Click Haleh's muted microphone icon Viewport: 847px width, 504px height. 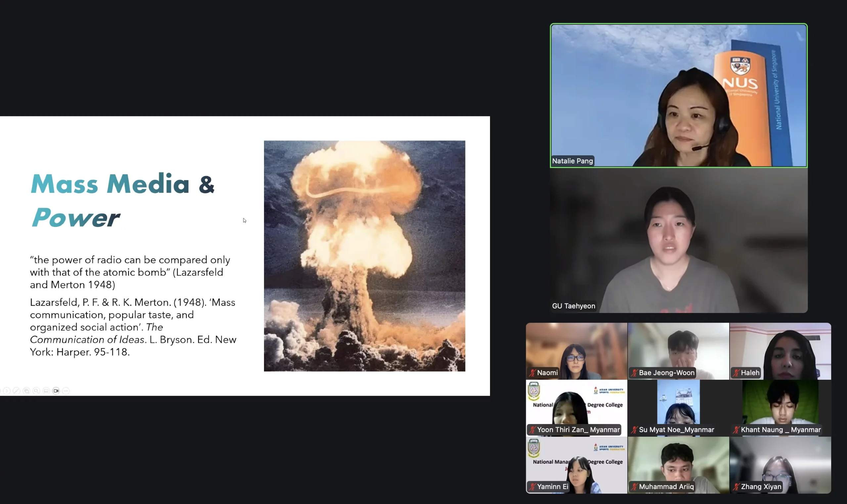click(x=736, y=373)
